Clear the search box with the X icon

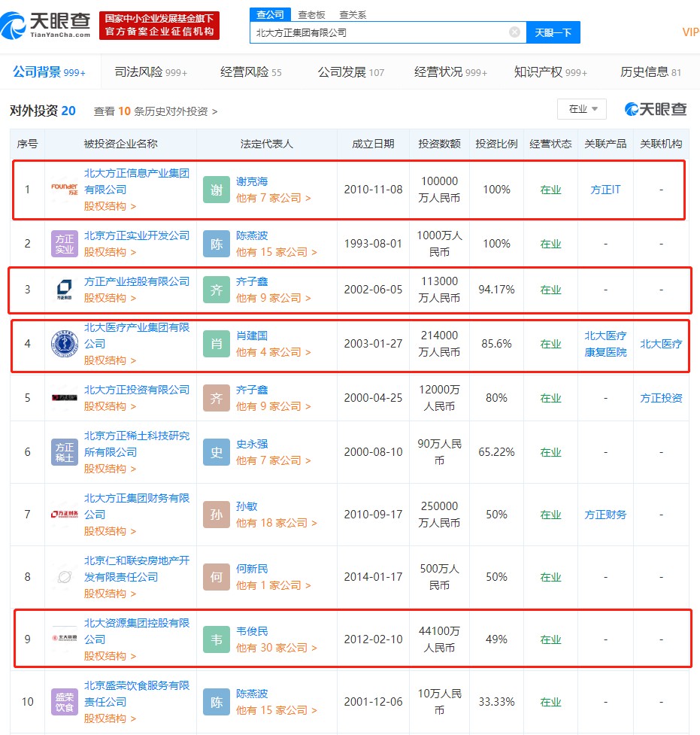[x=514, y=32]
